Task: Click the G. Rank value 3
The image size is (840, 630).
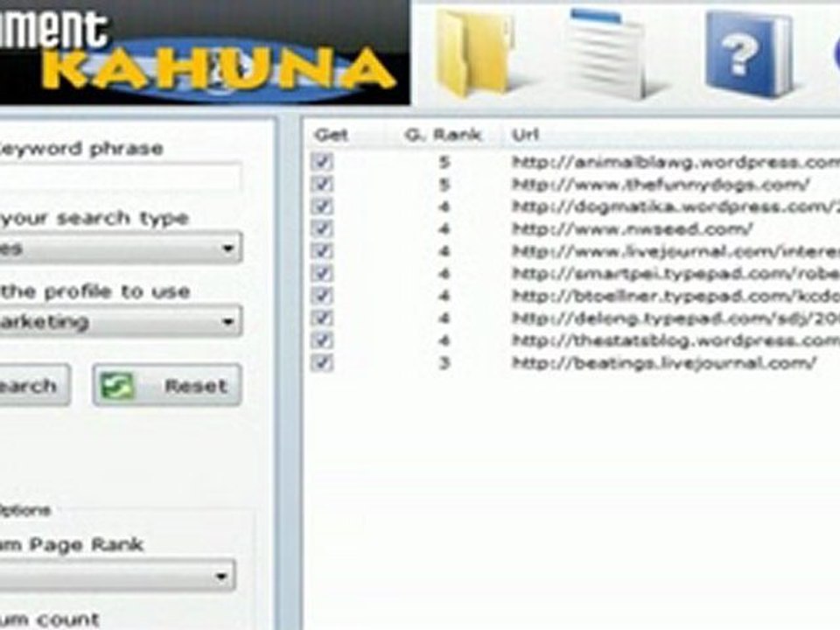Action: point(444,363)
